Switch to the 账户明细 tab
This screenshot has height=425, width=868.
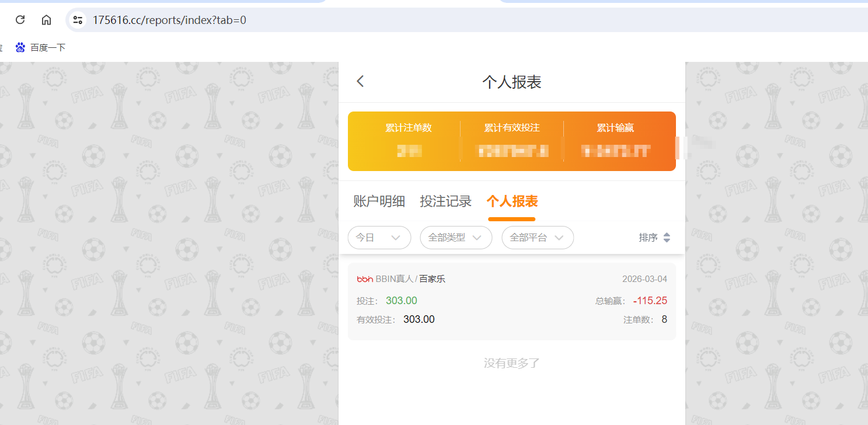click(378, 201)
